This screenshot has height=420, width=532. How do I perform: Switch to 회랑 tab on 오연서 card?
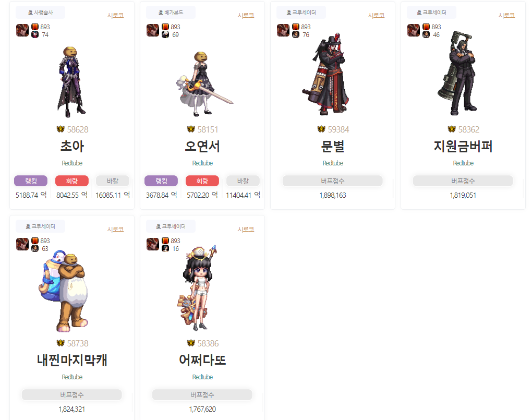[x=202, y=181]
